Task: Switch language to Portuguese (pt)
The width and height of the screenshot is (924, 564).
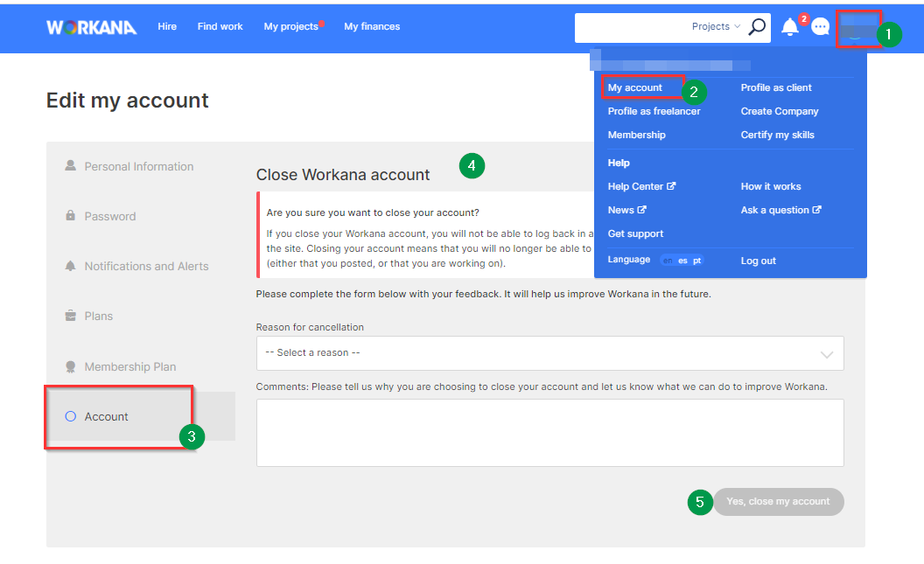Action: pyautogui.click(x=697, y=261)
